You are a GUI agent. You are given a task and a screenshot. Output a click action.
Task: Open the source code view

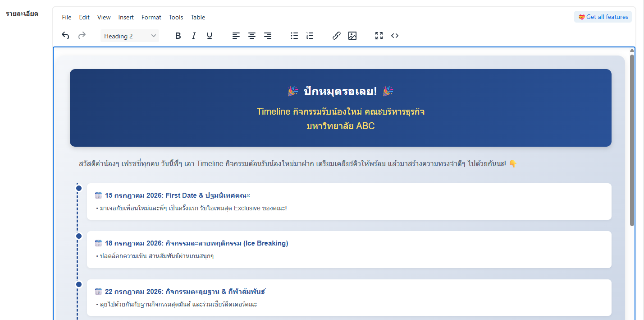(x=395, y=36)
